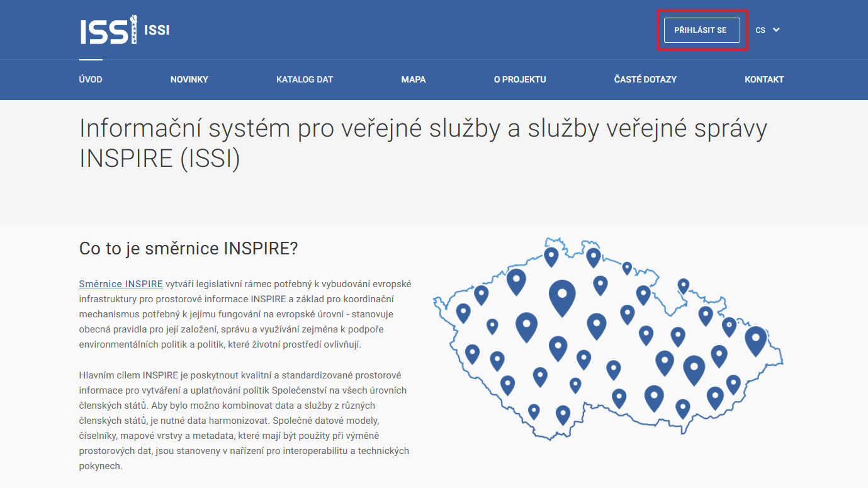Screen dimensions: 868x488
Task: Click the ISSI logo icon
Action: 107,29
